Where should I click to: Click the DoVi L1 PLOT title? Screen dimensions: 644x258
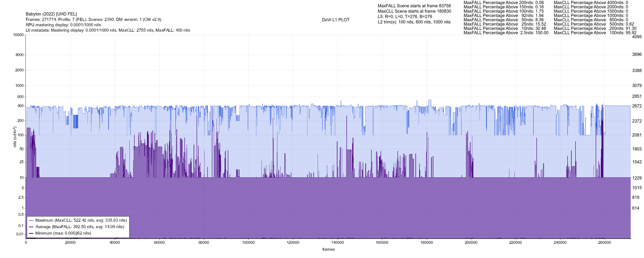pyautogui.click(x=336, y=20)
